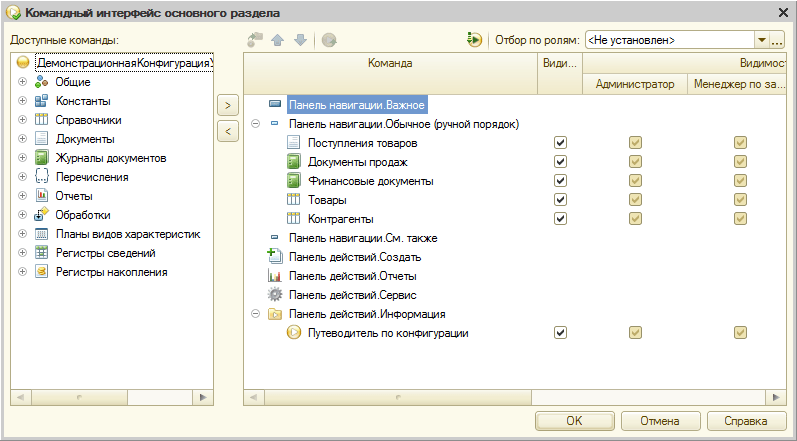Toggle visibility checkbox for Товары
The width and height of the screenshot is (797, 441).
tap(560, 200)
